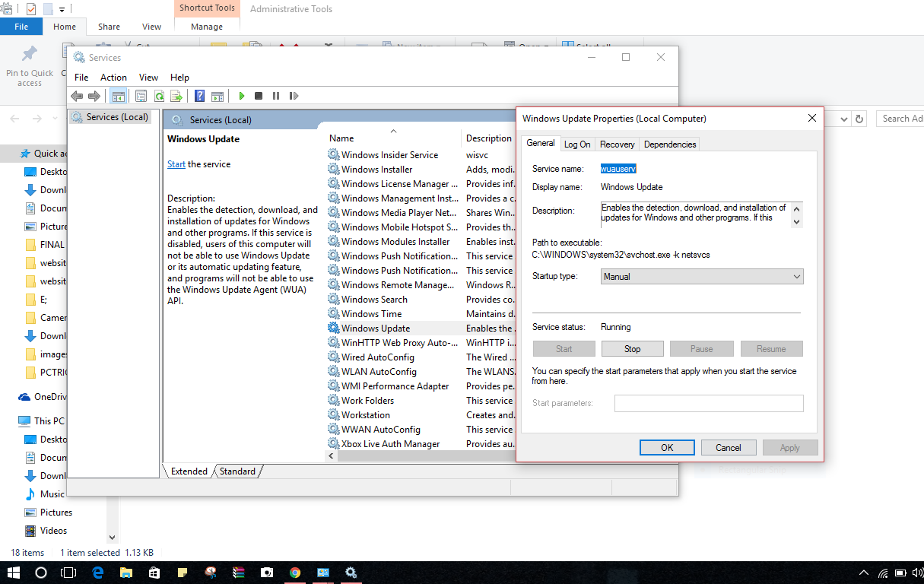Click the Start link for the service
This screenshot has width=924, height=584.
pyautogui.click(x=176, y=164)
